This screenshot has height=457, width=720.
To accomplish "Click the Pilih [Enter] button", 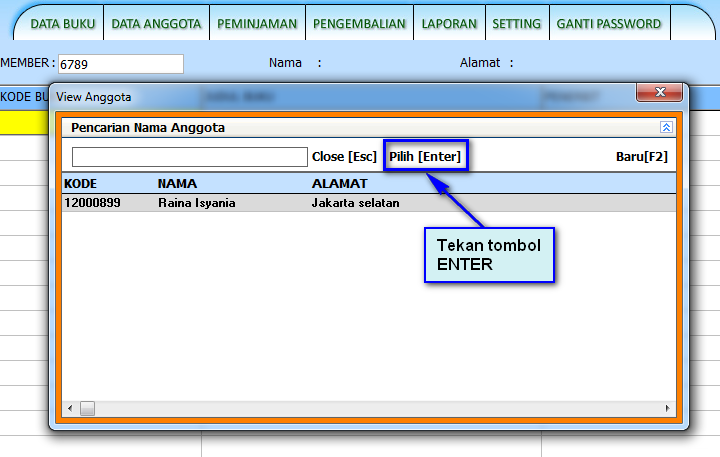I will click(425, 157).
